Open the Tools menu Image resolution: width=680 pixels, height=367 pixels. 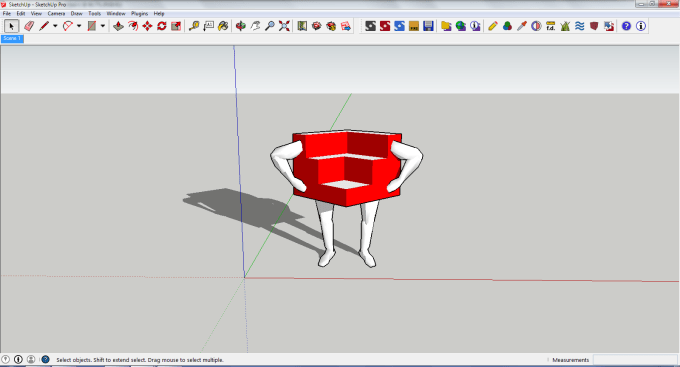tap(95, 13)
